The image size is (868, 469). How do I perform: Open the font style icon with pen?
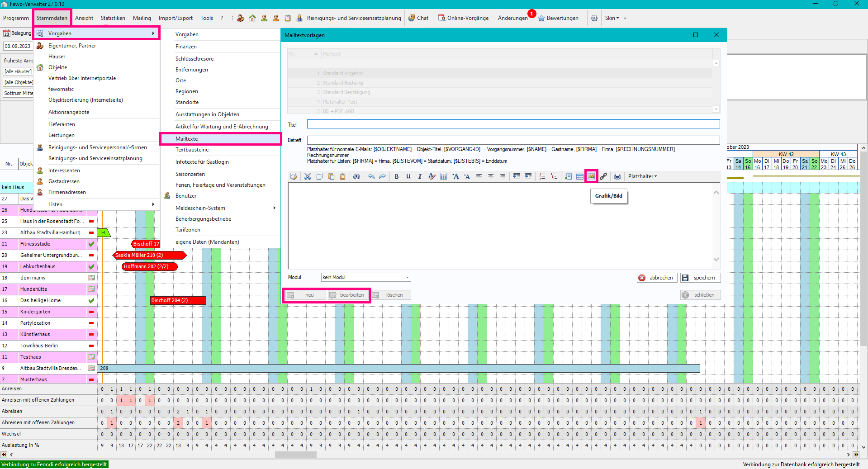click(x=432, y=176)
